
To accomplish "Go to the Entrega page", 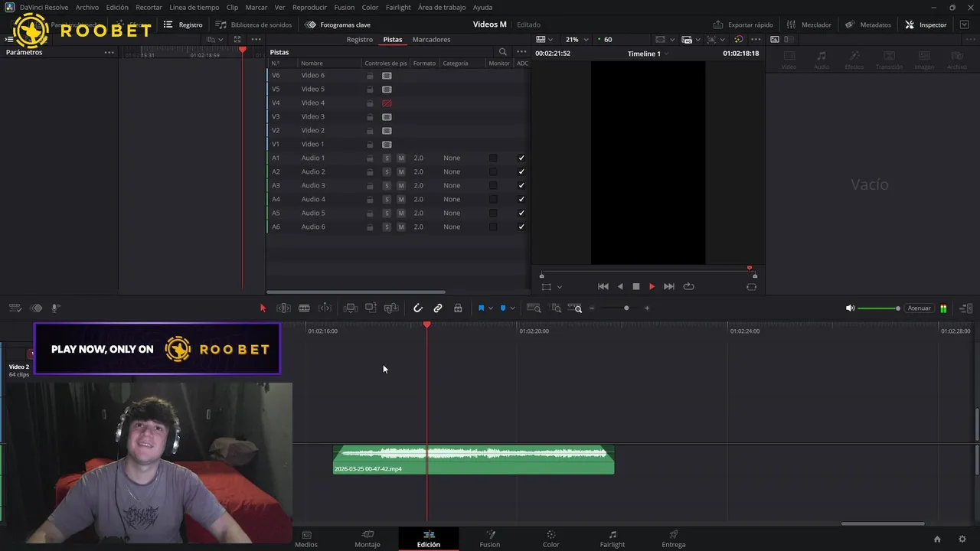I will tap(674, 539).
